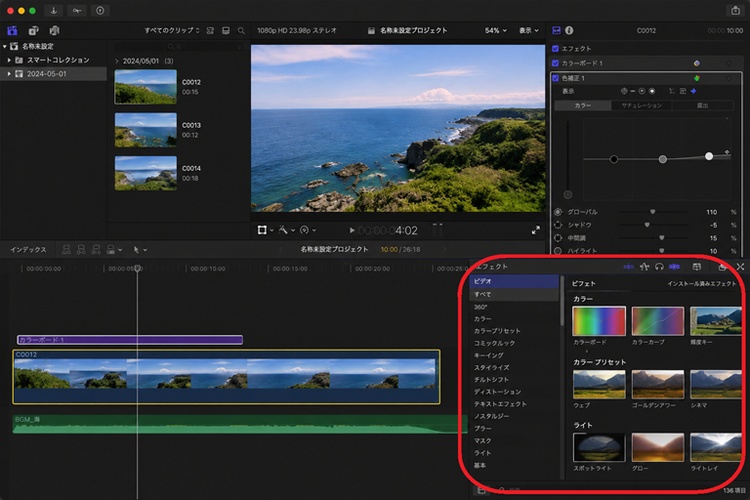The width and height of the screenshot is (750, 500).
Task: Switch to the 露出 tab
Action: point(702,105)
